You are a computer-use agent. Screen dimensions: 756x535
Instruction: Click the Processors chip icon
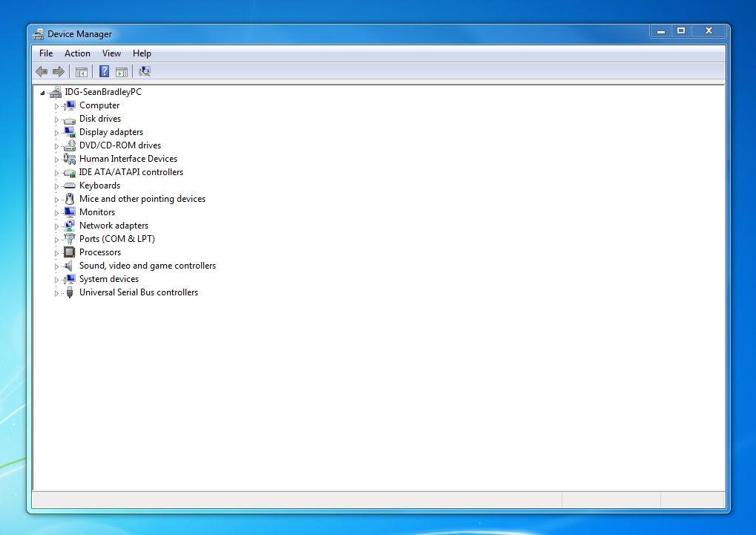[70, 252]
